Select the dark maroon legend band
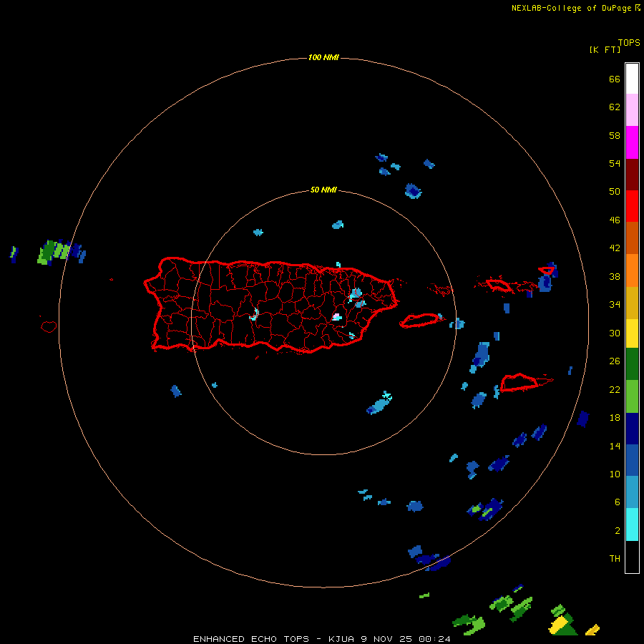Viewport: 644px width, 644px height. coord(632,174)
